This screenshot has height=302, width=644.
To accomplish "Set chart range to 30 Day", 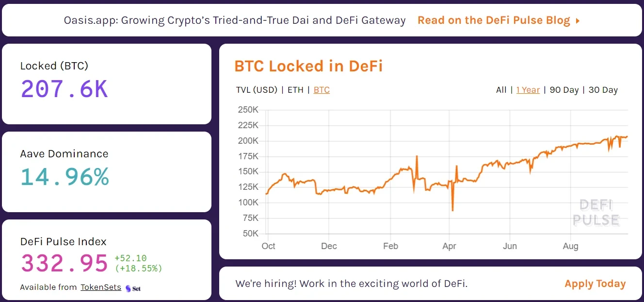I will coord(603,90).
